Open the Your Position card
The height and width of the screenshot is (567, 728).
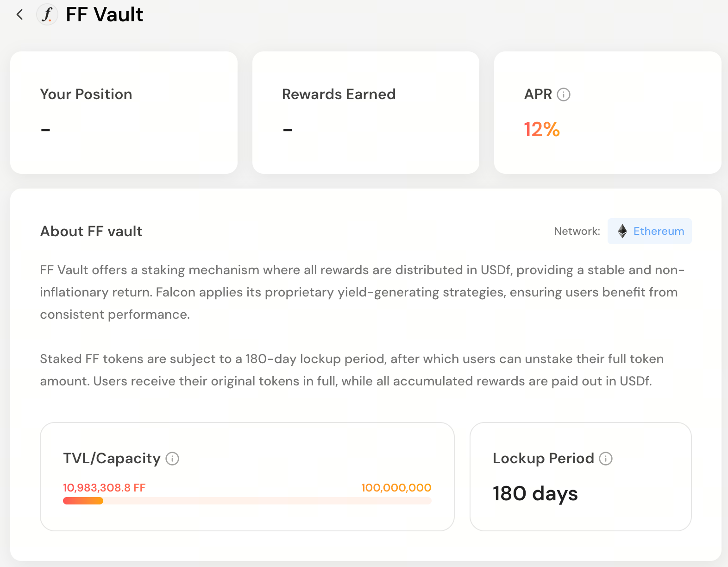[124, 112]
